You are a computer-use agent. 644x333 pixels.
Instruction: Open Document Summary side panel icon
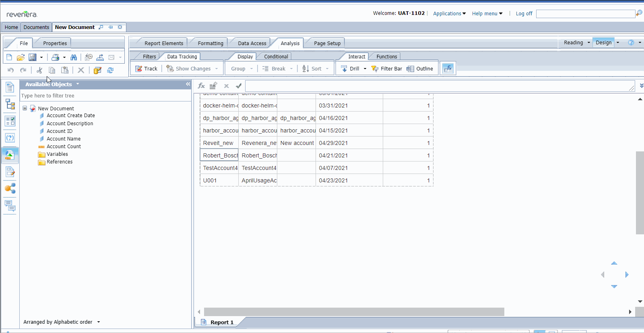(10, 87)
